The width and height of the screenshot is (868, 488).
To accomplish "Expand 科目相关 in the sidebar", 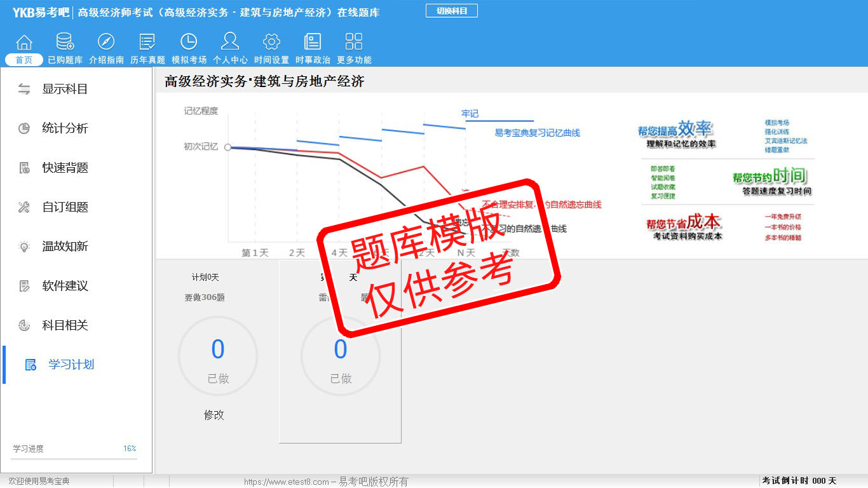I will coord(64,325).
